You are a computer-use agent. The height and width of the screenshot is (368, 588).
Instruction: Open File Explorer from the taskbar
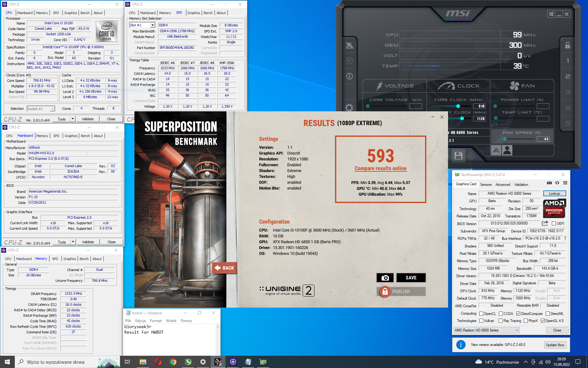point(143,362)
